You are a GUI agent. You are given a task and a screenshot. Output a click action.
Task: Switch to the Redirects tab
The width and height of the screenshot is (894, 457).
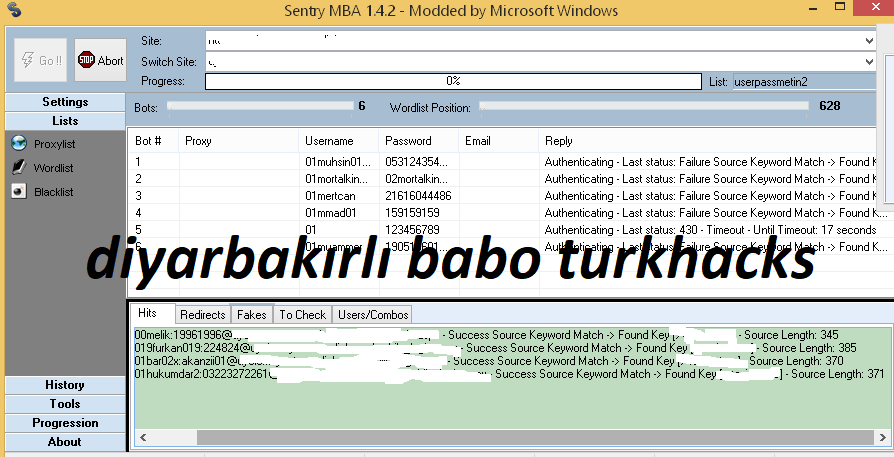coord(202,315)
